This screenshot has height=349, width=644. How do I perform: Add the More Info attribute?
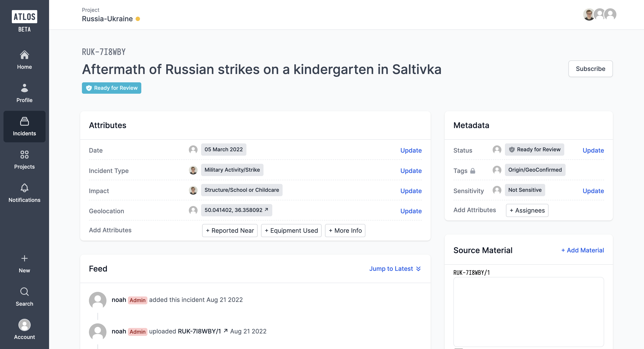click(x=345, y=231)
